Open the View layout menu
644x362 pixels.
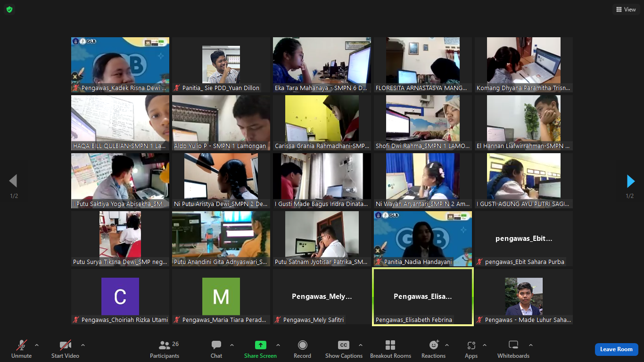pyautogui.click(x=626, y=9)
